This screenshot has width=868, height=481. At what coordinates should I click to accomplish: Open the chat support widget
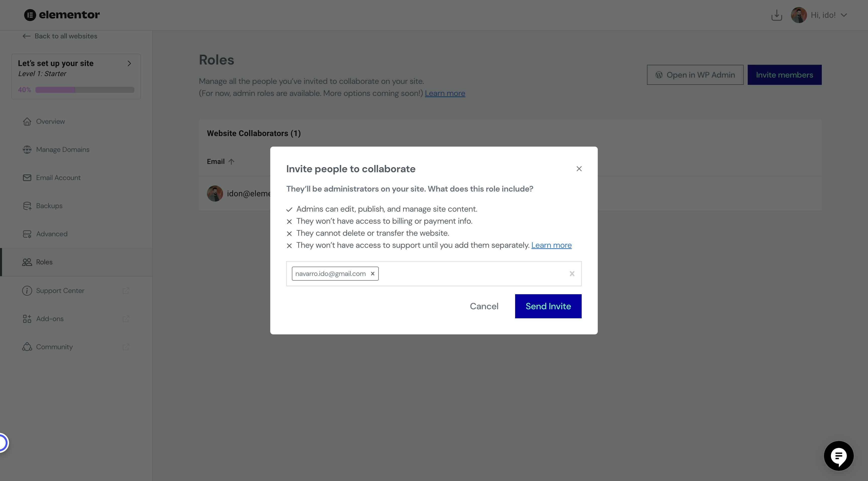coord(839,456)
